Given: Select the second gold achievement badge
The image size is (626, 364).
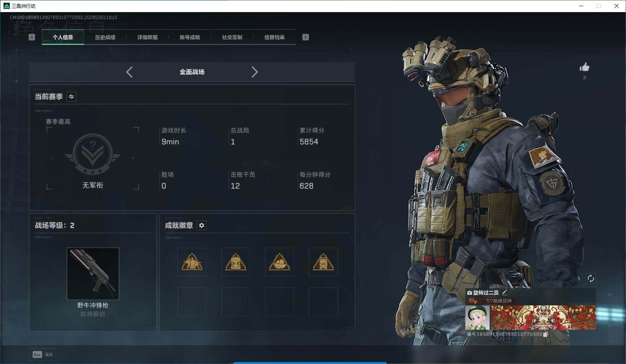Looking at the screenshot, I should [x=236, y=262].
